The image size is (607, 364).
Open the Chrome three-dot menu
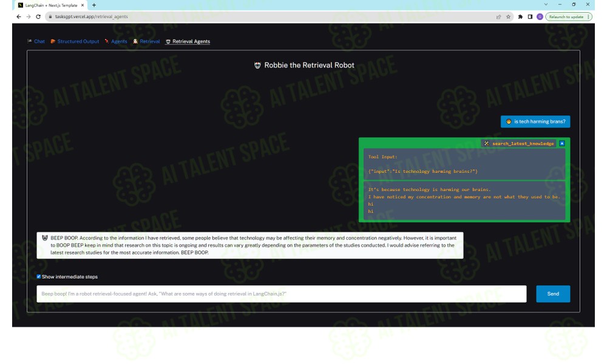pyautogui.click(x=588, y=16)
